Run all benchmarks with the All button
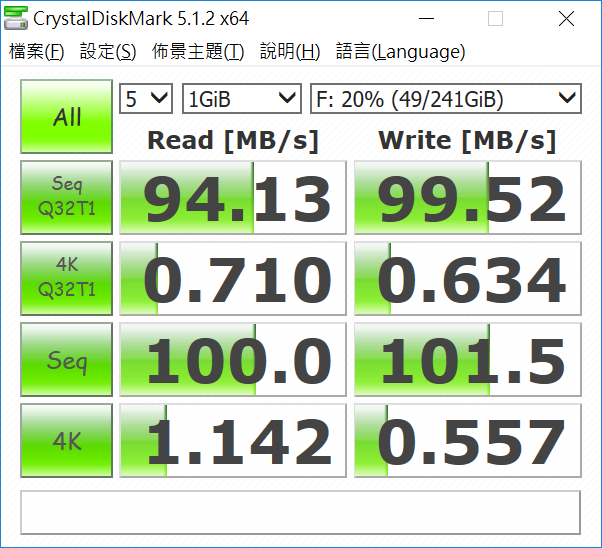The image size is (602, 548). point(66,116)
